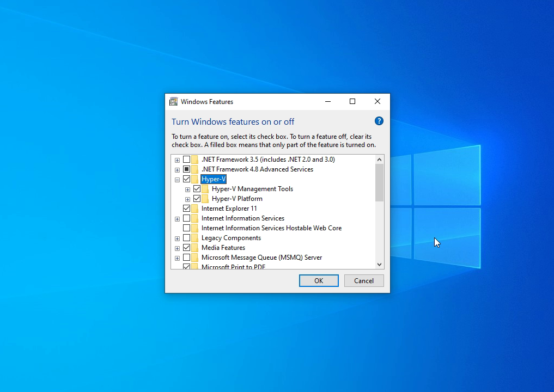Minimize the Windows Features dialog
The height and width of the screenshot is (392, 554).
coord(328,102)
